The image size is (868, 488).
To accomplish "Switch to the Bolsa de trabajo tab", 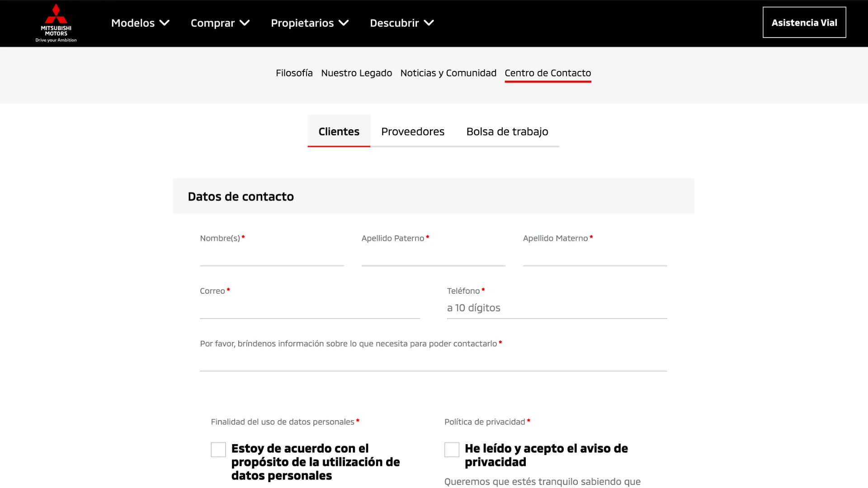I will pos(507,131).
